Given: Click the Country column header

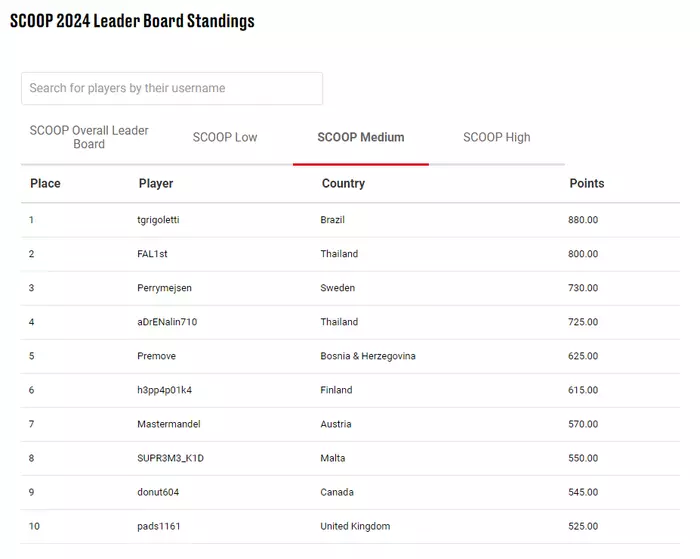Looking at the screenshot, I should pos(343,184).
